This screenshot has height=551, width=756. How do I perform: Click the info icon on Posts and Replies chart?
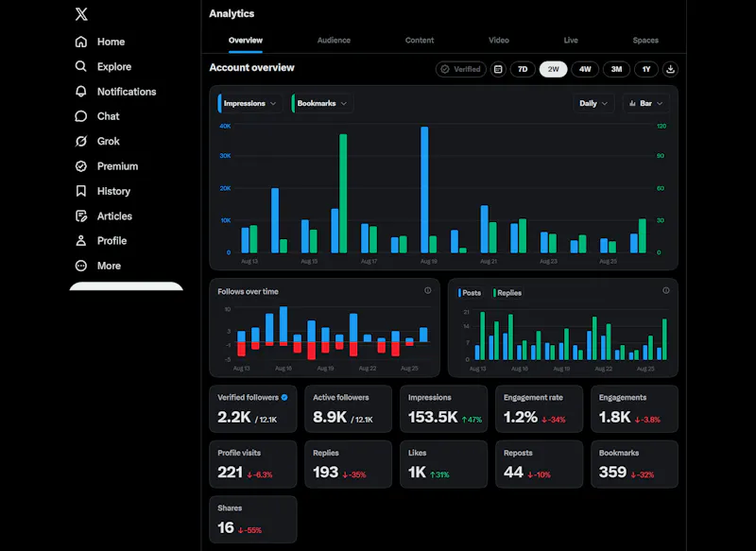(666, 290)
